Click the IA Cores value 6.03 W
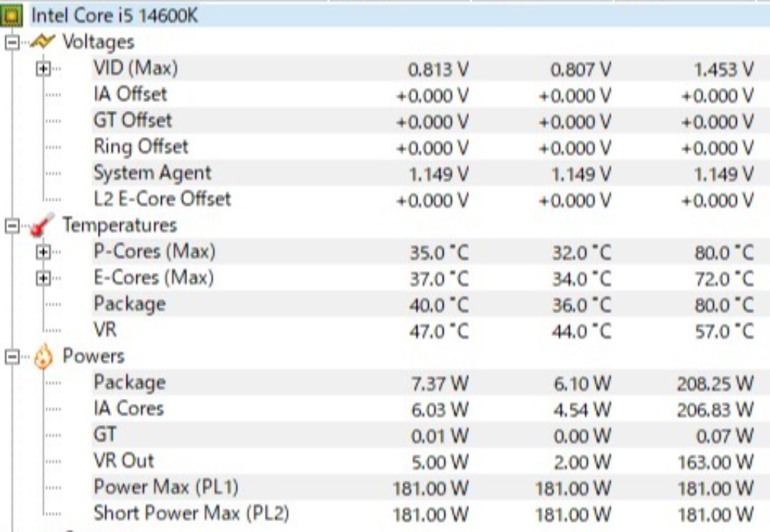This screenshot has height=532, width=770. [440, 410]
